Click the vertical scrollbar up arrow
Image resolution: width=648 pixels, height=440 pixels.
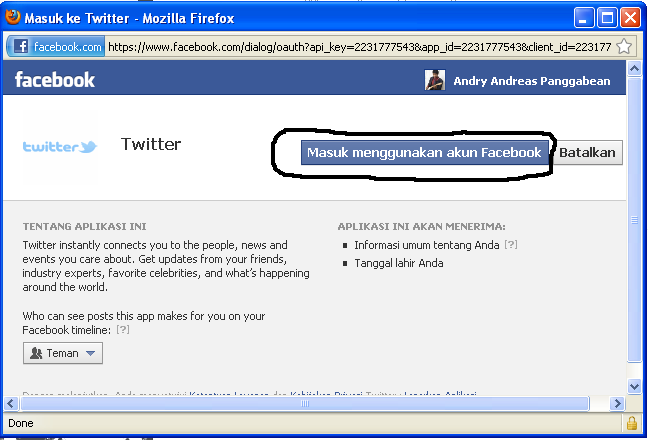[634, 69]
